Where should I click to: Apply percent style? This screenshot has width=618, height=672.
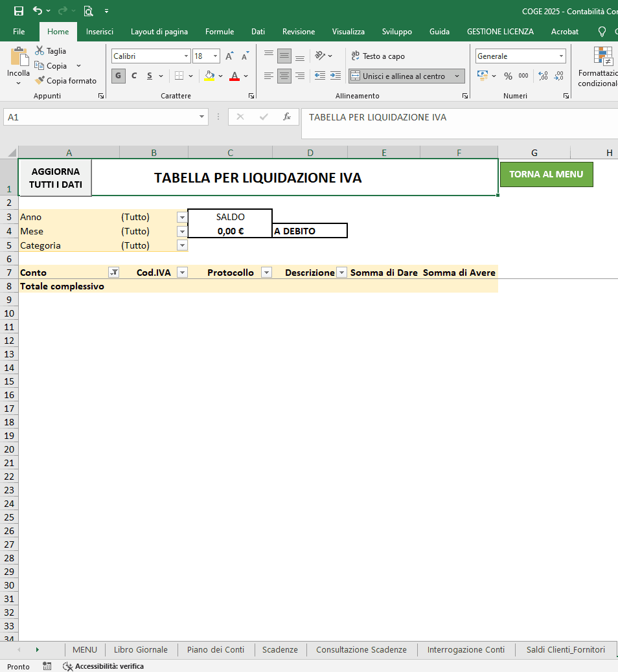point(509,76)
